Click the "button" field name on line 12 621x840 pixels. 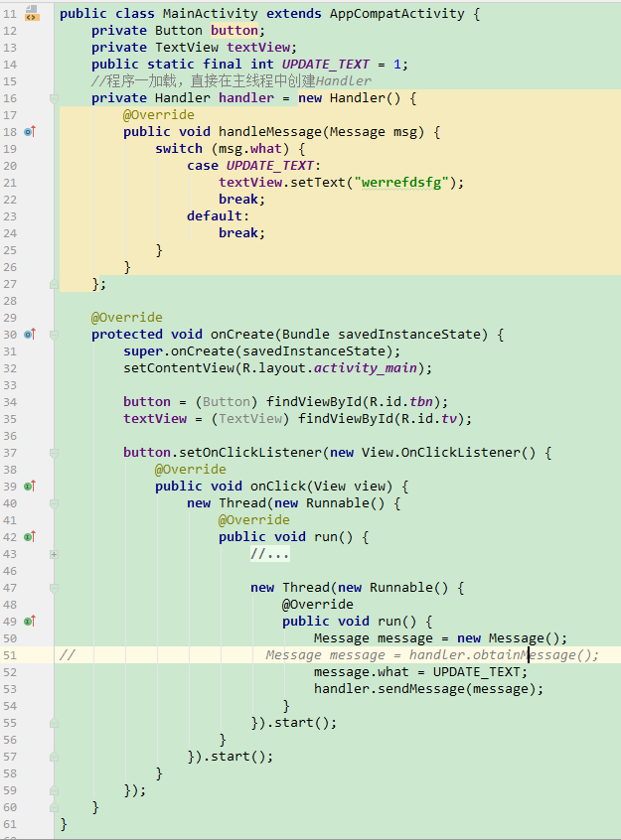tap(234, 31)
